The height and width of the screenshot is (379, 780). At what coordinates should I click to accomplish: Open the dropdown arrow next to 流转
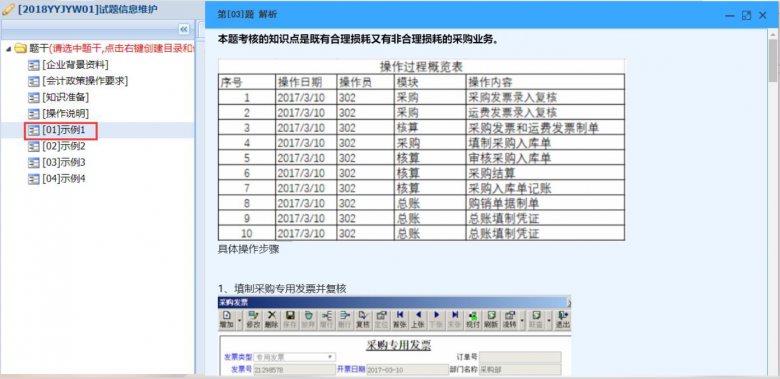[522, 319]
